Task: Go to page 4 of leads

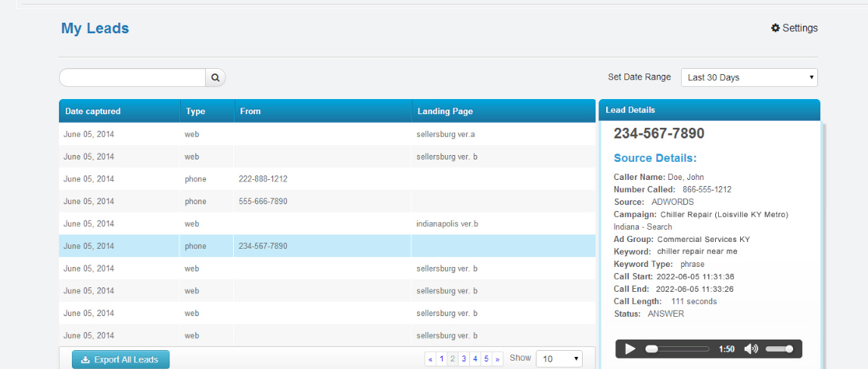Action: pos(475,358)
